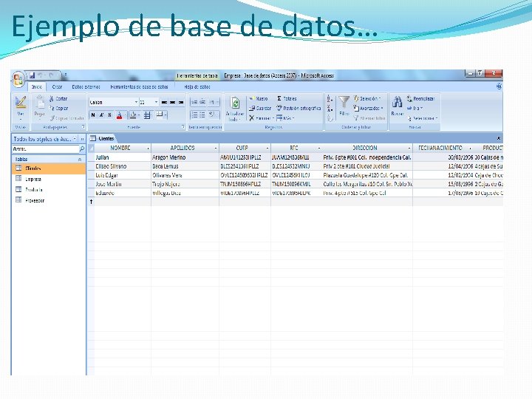Click the red font color button
The height and width of the screenshot is (399, 532).
pyautogui.click(x=119, y=115)
